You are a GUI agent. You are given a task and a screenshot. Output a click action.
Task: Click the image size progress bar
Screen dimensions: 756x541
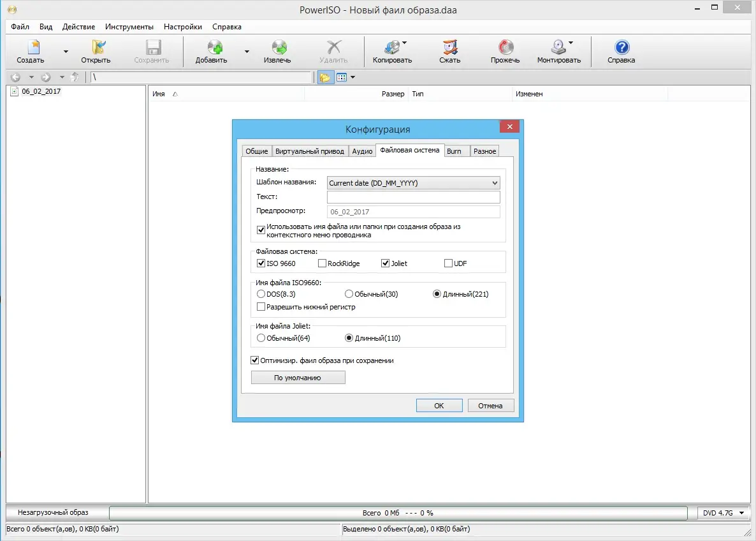click(398, 512)
